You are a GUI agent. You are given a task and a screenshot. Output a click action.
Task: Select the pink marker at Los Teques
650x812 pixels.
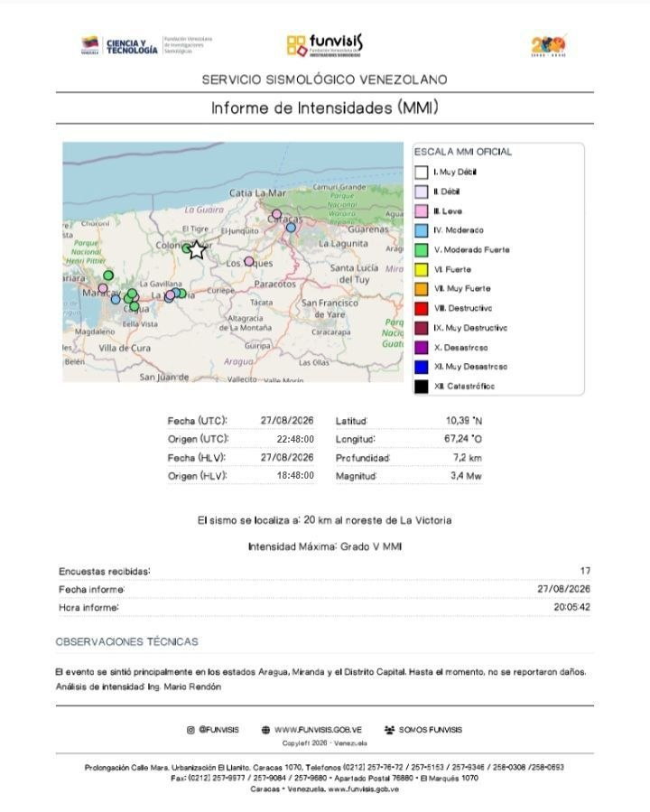(x=249, y=261)
